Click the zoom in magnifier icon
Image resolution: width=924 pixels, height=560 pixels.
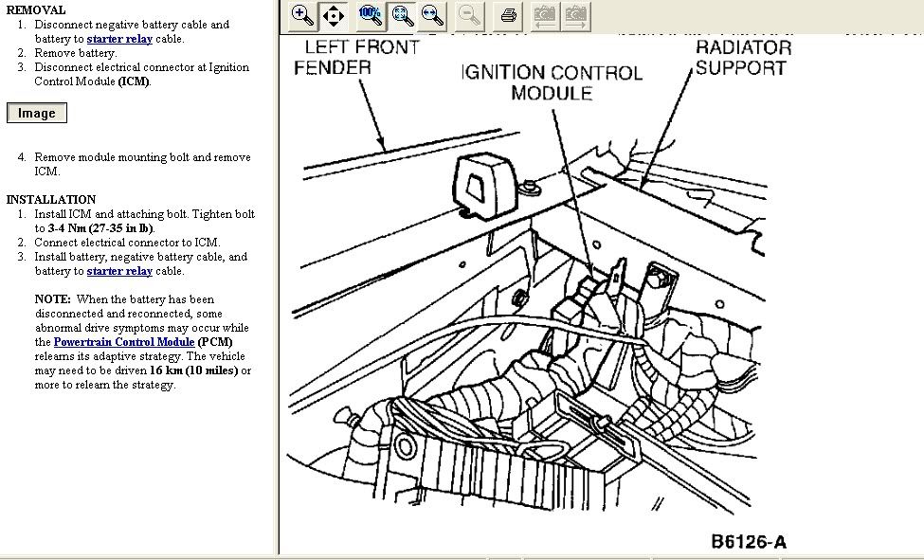pyautogui.click(x=302, y=15)
